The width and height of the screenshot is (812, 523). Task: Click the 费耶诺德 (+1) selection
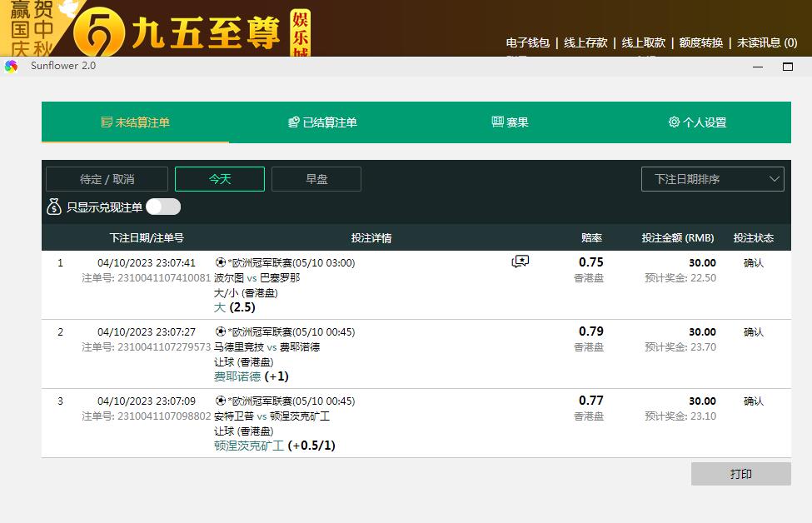[252, 376]
